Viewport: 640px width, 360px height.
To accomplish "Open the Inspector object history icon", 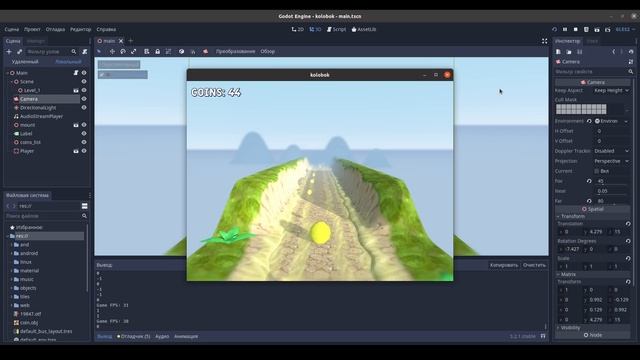I will coord(631,52).
